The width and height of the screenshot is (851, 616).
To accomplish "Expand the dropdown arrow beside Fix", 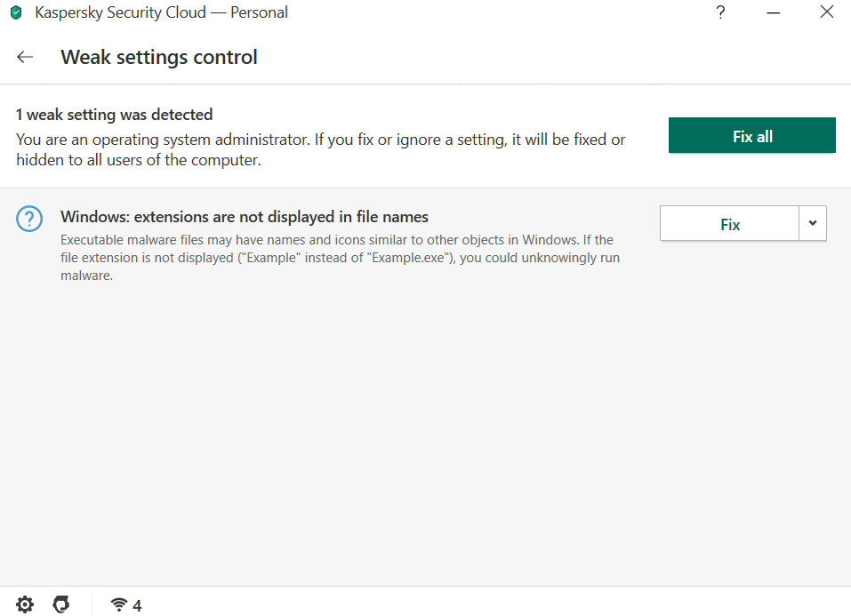I will click(813, 224).
